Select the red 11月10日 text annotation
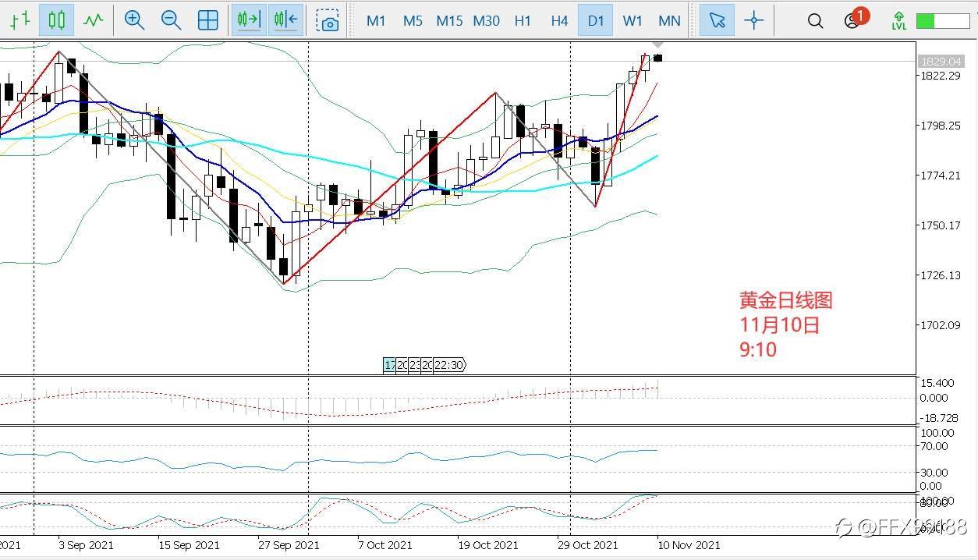Screen dimensions: 978x560 (780, 324)
